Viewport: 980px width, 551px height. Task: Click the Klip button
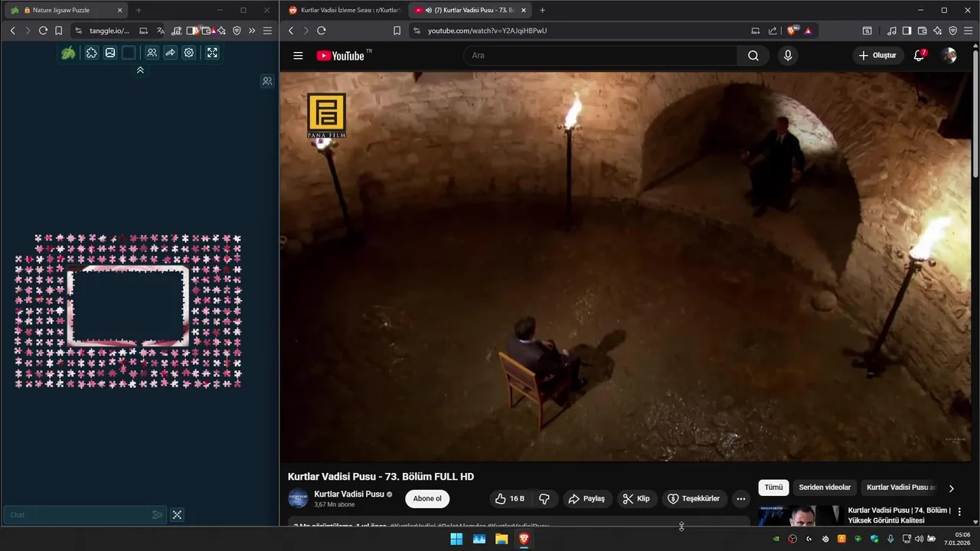tap(636, 498)
